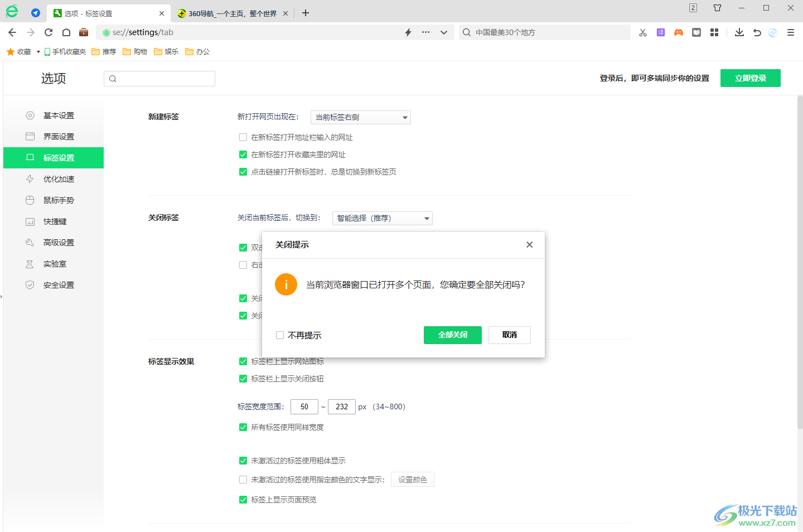This screenshot has width=803, height=532.
Task: Edit the minimum tab width field 50
Action: pos(304,407)
